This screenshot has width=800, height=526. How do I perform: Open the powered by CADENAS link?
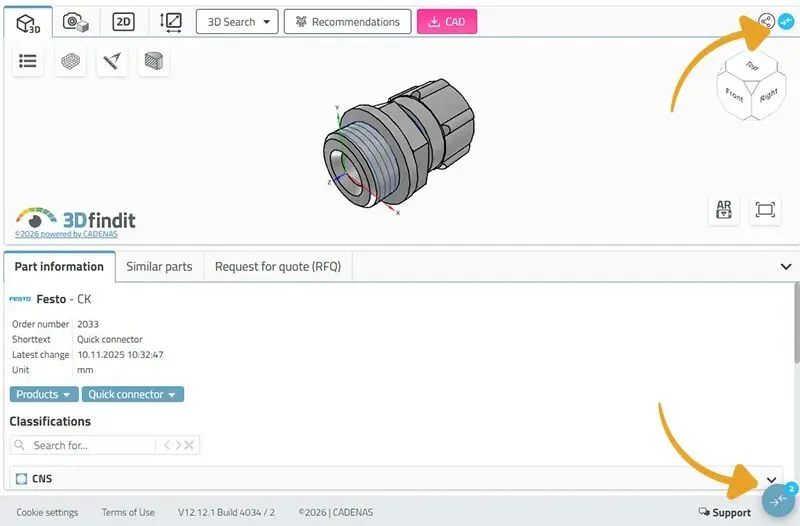click(x=66, y=234)
